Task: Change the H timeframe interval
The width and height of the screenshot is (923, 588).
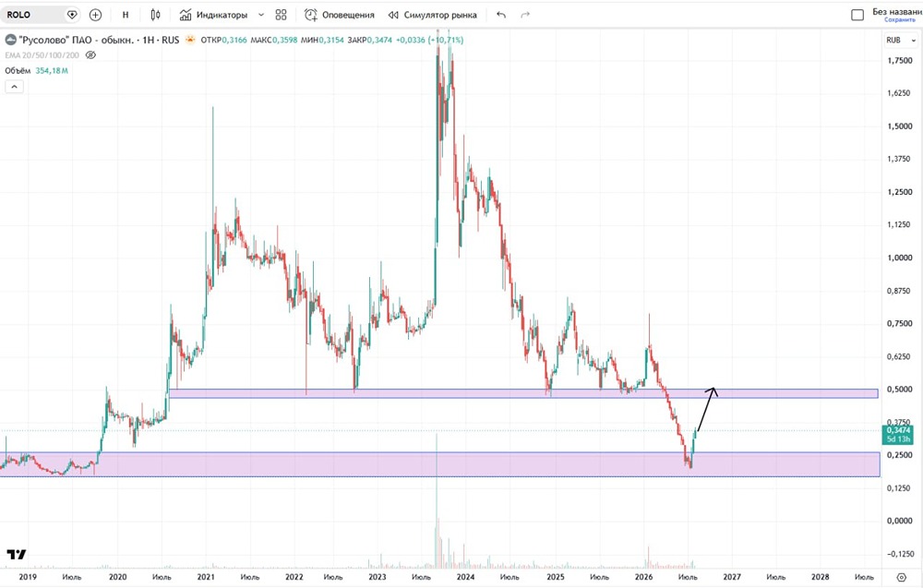Action: click(126, 15)
